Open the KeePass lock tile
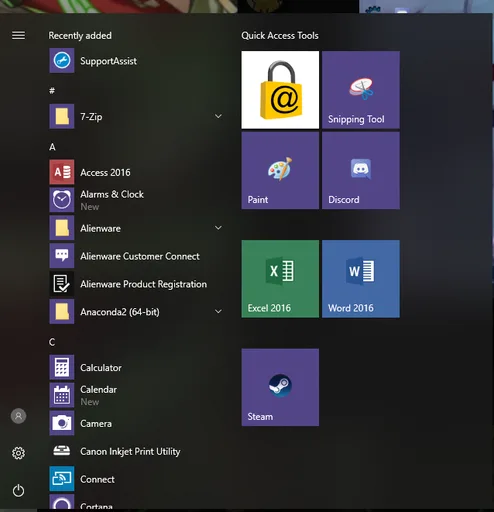Image resolution: width=494 pixels, height=512 pixels. pyautogui.click(x=280, y=90)
